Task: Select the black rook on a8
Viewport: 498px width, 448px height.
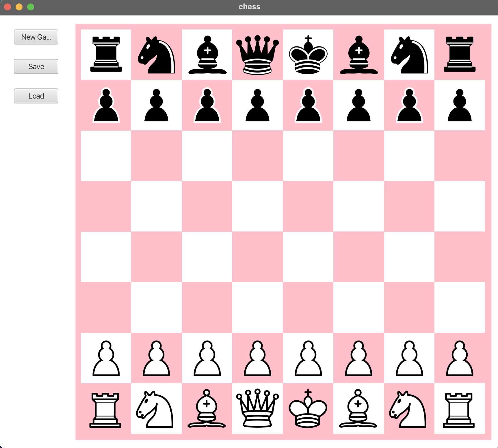Action: click(x=106, y=55)
